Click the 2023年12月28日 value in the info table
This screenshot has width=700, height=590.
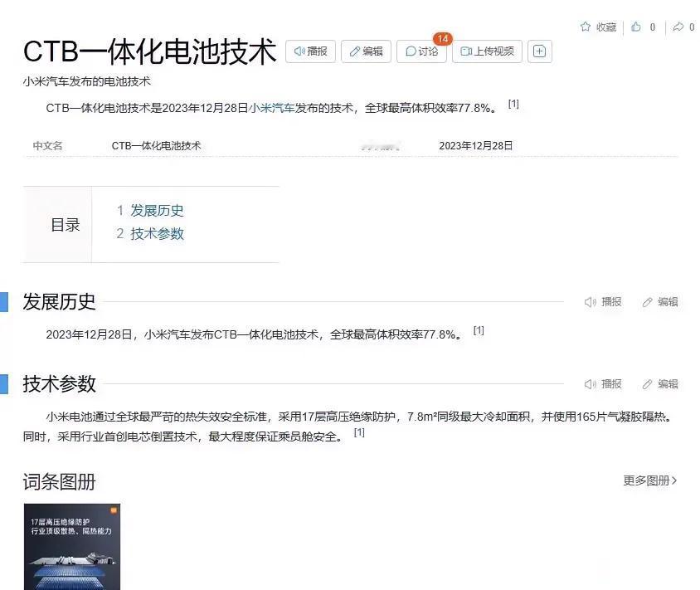(x=476, y=145)
